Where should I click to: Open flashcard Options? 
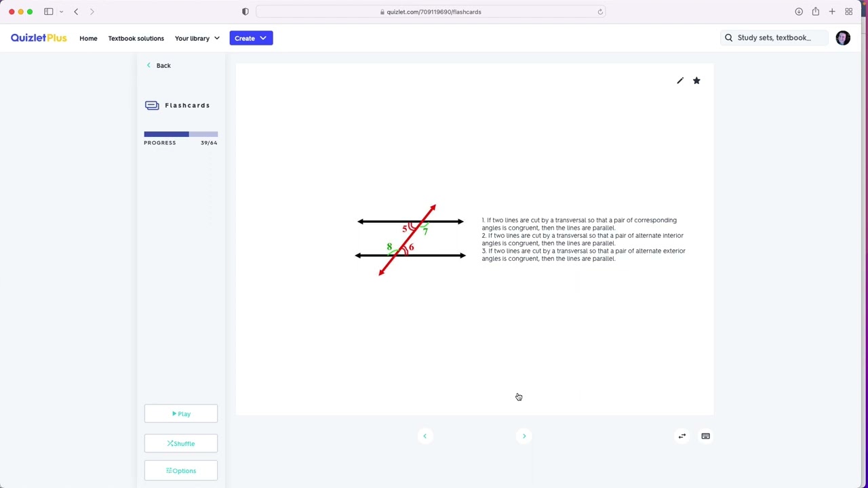(x=180, y=470)
